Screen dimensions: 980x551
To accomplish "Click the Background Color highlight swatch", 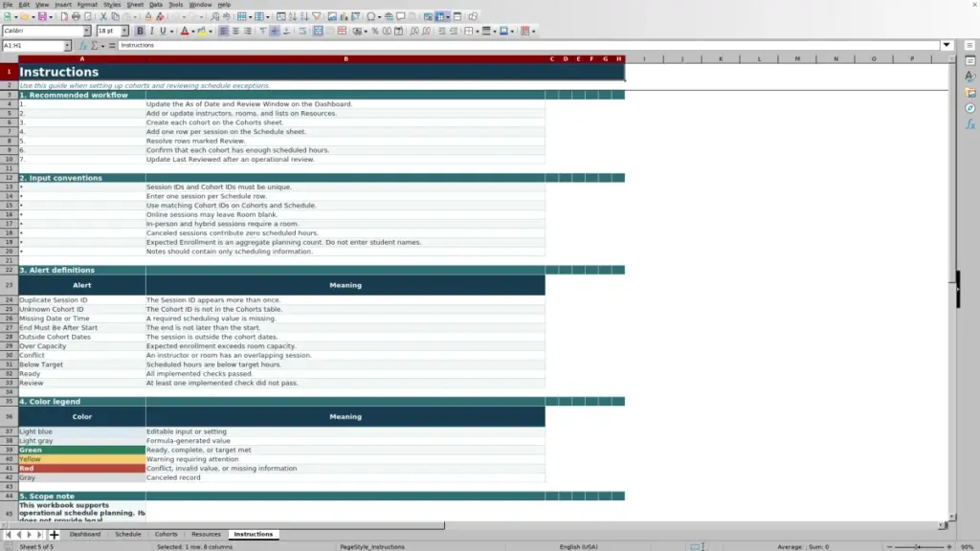I will pyautogui.click(x=202, y=31).
